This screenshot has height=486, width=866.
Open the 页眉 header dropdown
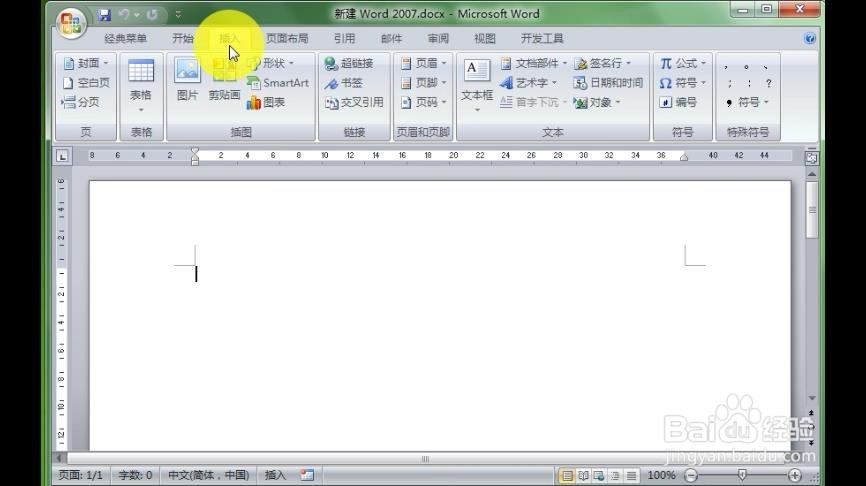423,64
